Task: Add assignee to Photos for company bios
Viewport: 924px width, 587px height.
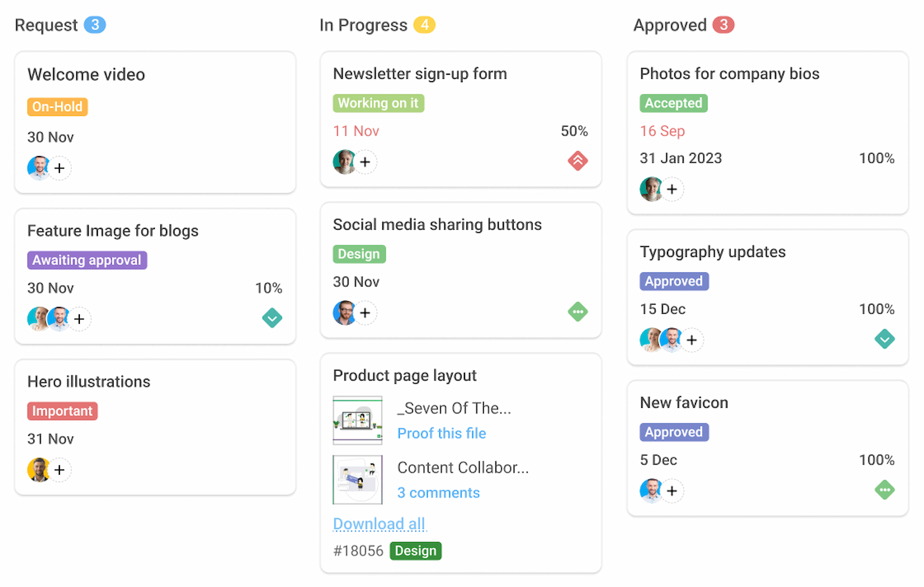Action: pos(672,189)
